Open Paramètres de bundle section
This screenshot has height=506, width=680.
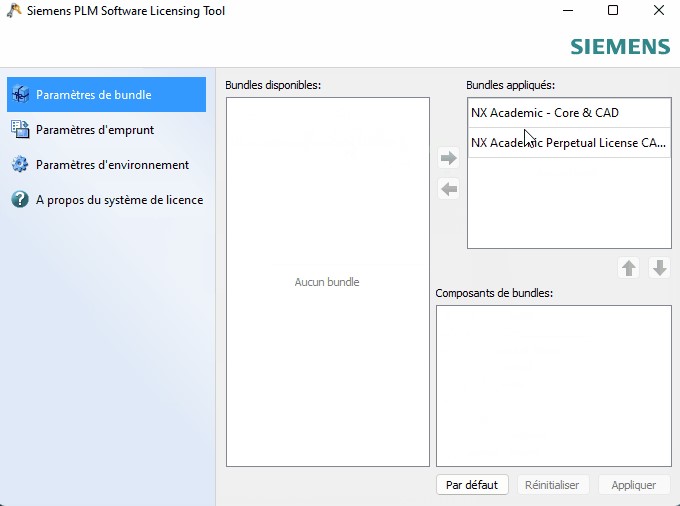click(x=106, y=95)
